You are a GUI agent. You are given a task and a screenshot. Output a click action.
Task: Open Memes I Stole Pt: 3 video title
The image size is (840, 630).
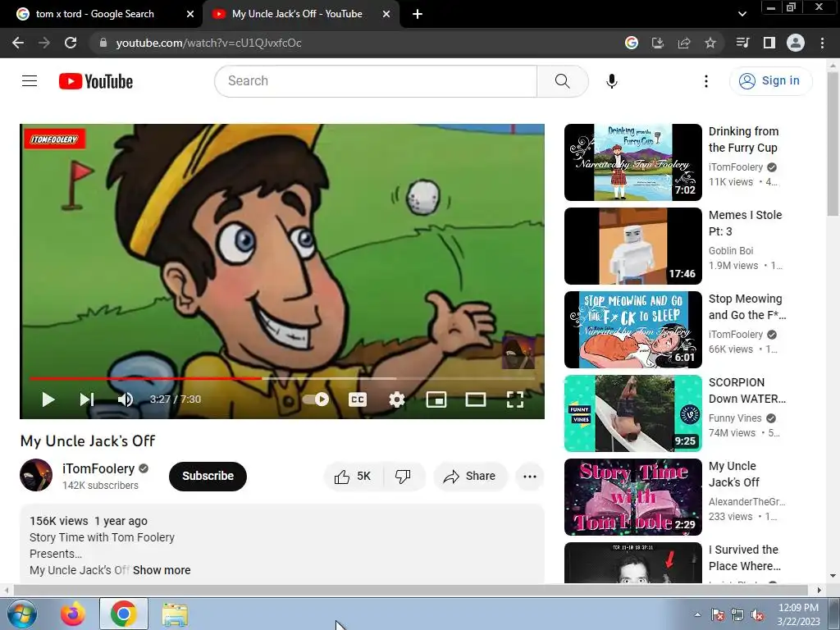coord(745,223)
